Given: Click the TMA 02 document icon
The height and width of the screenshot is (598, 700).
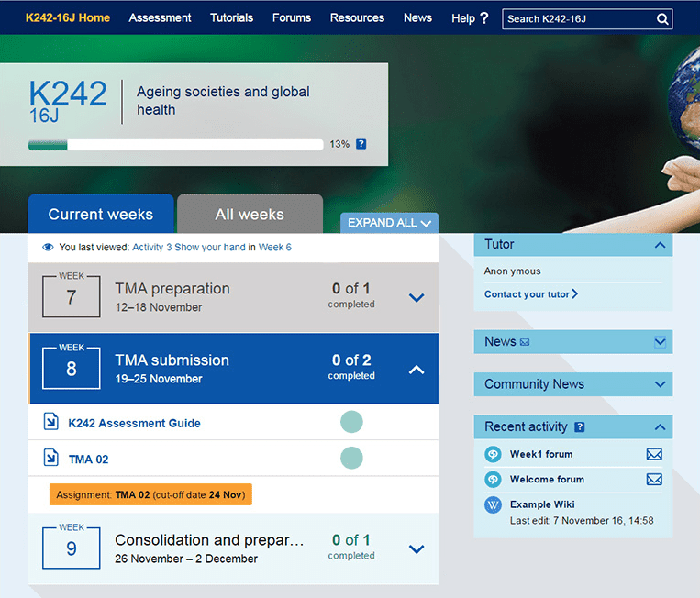Looking at the screenshot, I should click(51, 458).
